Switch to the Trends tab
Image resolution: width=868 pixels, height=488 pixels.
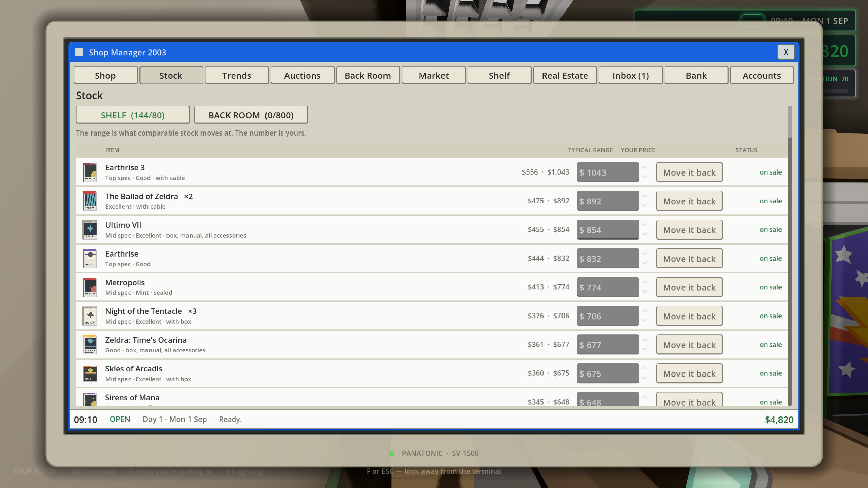237,75
